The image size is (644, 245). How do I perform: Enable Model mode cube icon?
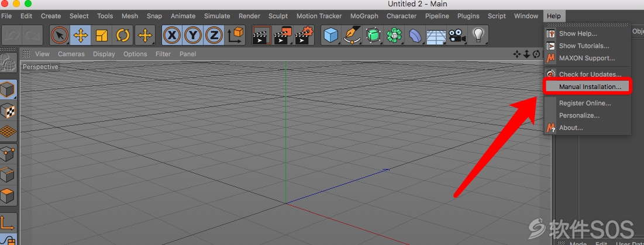pyautogui.click(x=9, y=89)
